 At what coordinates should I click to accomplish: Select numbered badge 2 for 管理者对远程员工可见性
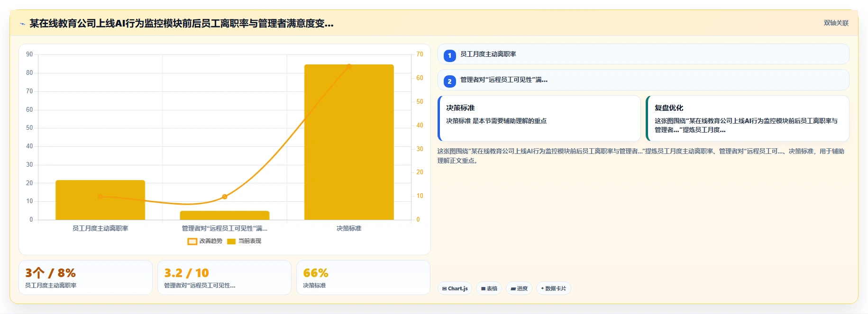[x=449, y=81]
